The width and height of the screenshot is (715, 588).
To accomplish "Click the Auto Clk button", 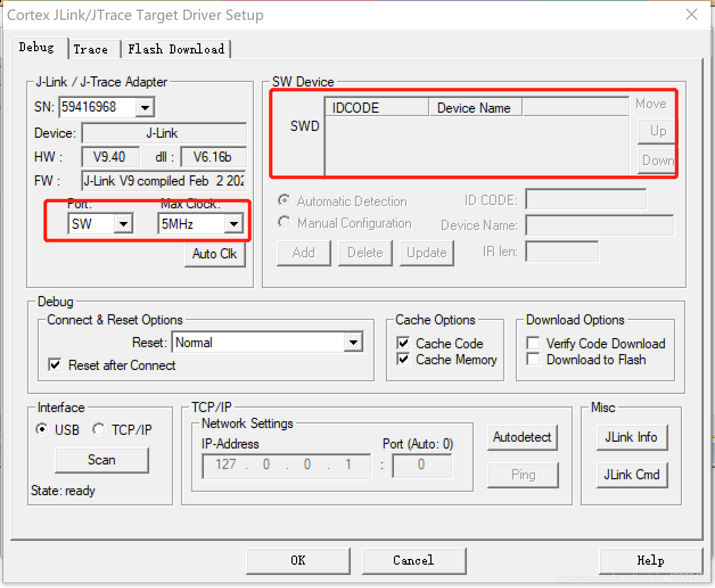I will pyautogui.click(x=215, y=254).
